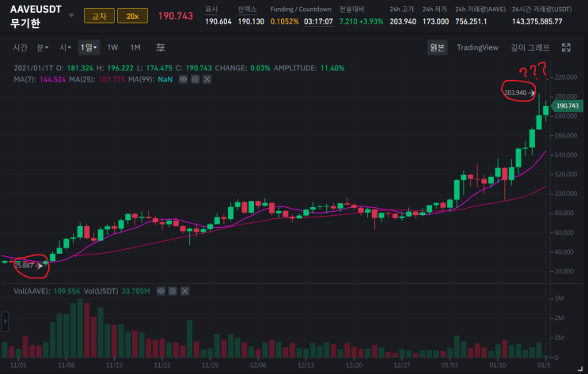Click the USDT volume 143,375,585.77
This screenshot has width=588, height=374.
click(x=537, y=21)
